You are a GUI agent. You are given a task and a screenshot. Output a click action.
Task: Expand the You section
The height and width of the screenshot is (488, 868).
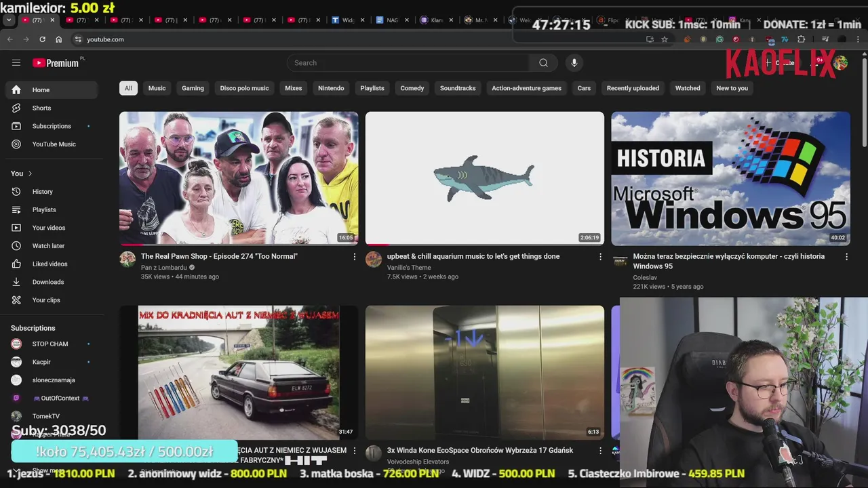click(22, 174)
